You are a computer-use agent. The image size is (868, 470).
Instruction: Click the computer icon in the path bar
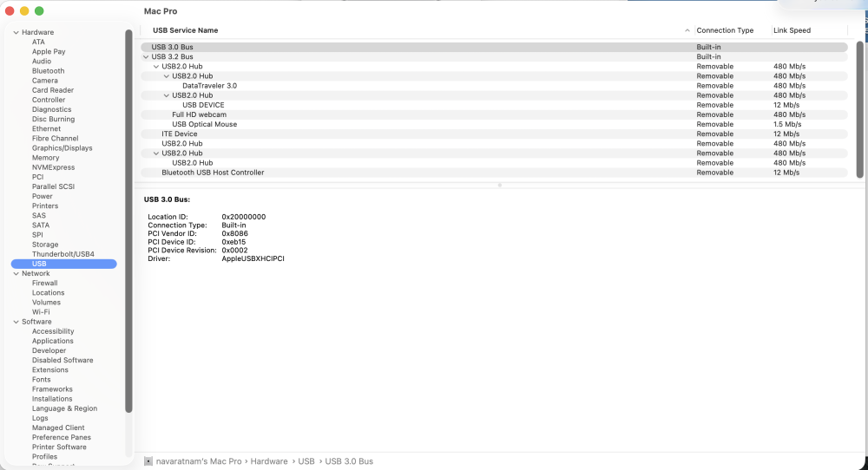click(x=148, y=461)
